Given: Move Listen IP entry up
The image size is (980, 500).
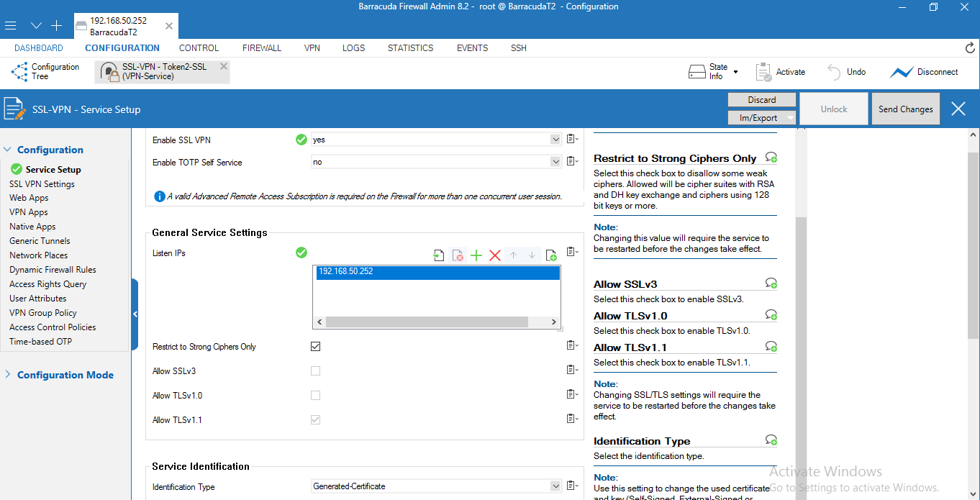Looking at the screenshot, I should coord(513,255).
